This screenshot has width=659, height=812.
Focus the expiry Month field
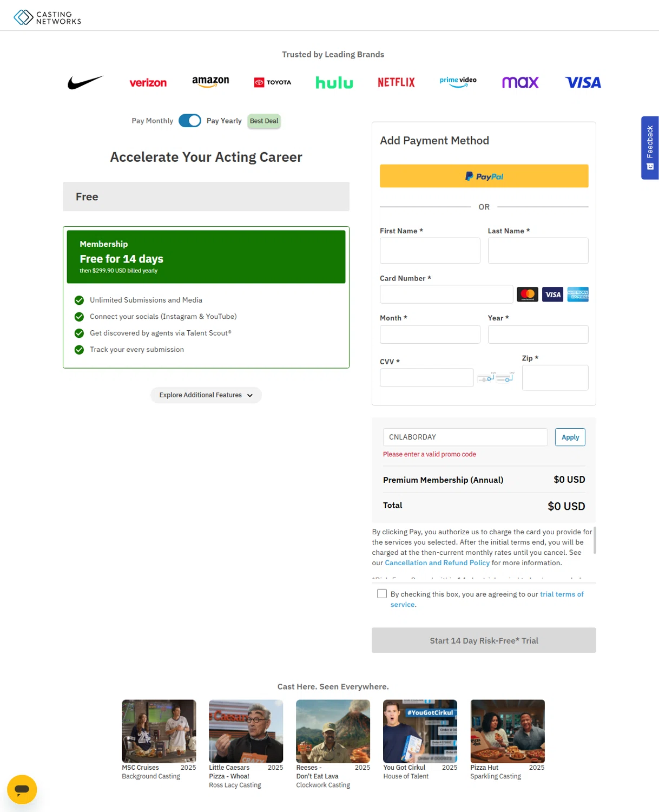tap(430, 335)
